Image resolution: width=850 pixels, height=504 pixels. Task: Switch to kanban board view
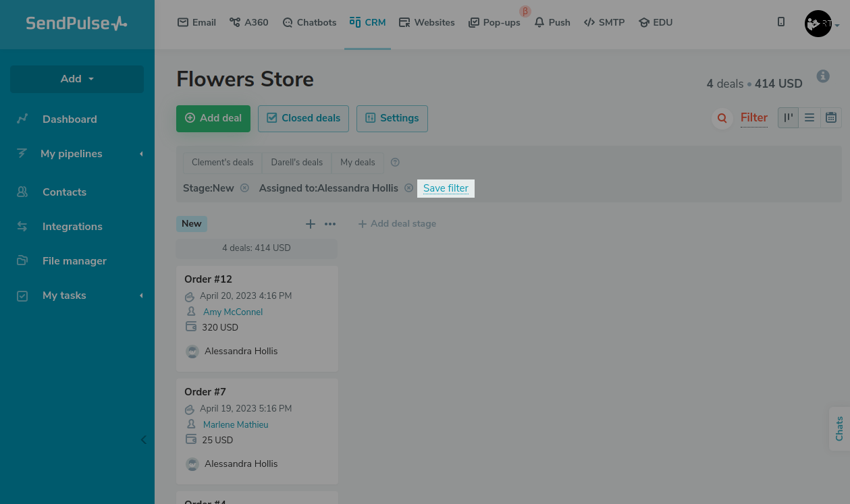pos(788,118)
